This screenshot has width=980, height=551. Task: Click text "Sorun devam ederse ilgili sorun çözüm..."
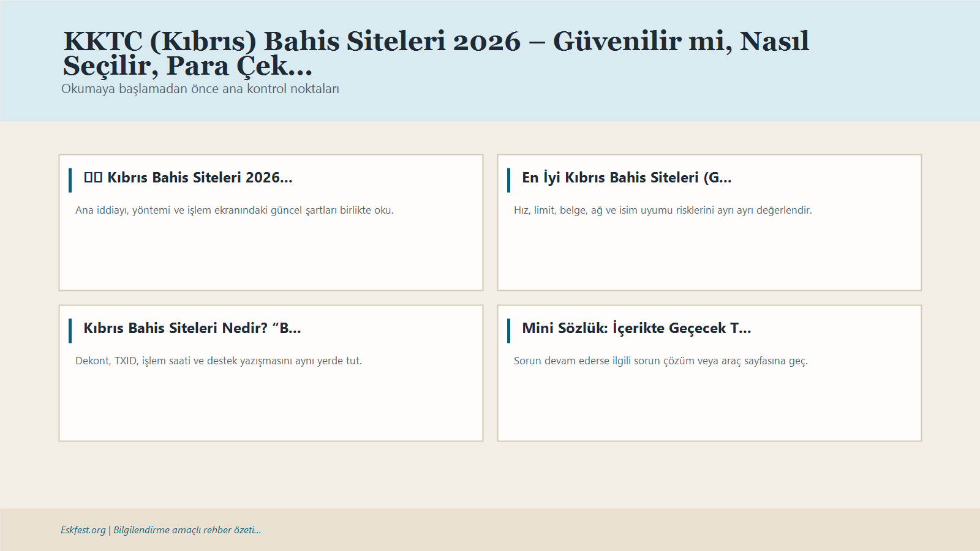click(x=661, y=361)
